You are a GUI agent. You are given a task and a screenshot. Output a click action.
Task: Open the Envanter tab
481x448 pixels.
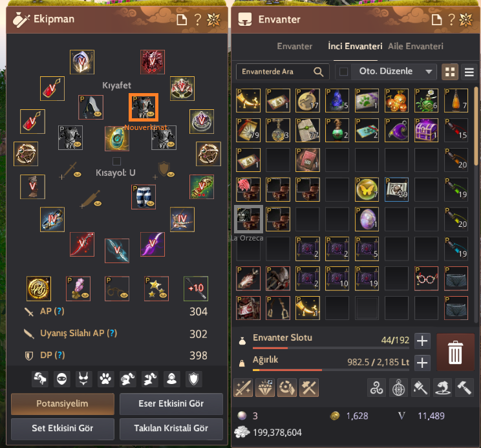[295, 47]
